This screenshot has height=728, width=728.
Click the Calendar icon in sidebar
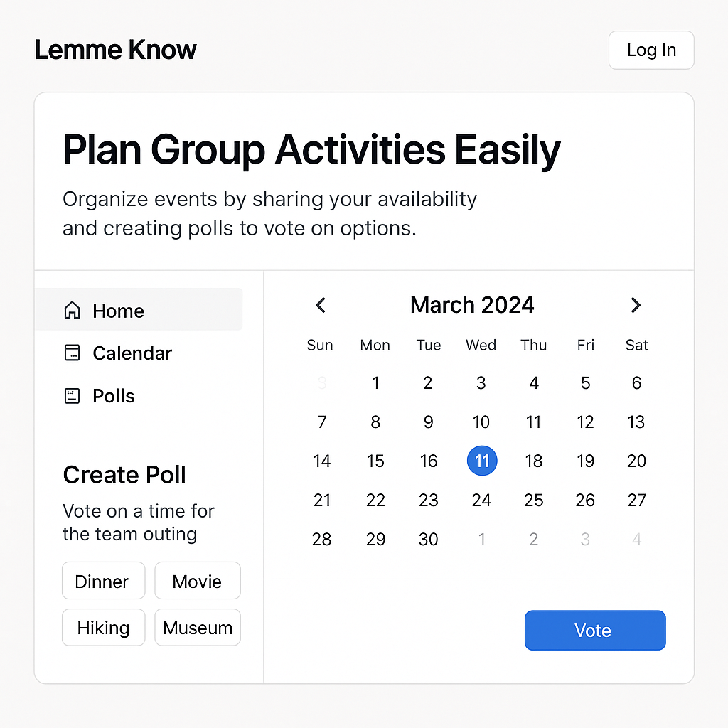[x=72, y=353]
